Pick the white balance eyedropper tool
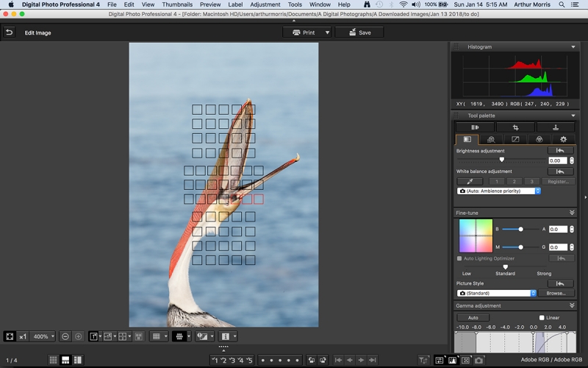 tap(470, 181)
